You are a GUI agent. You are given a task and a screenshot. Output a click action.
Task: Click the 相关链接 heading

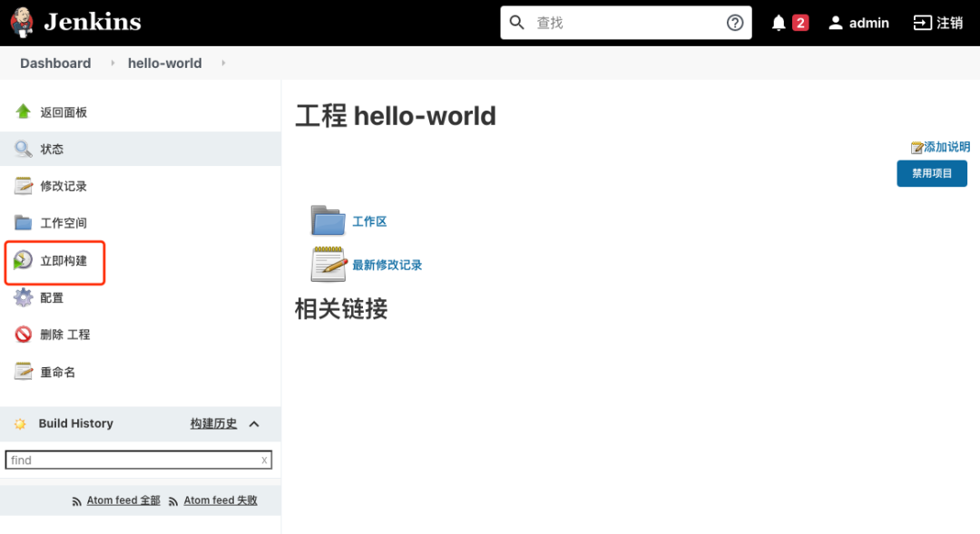pyautogui.click(x=341, y=309)
